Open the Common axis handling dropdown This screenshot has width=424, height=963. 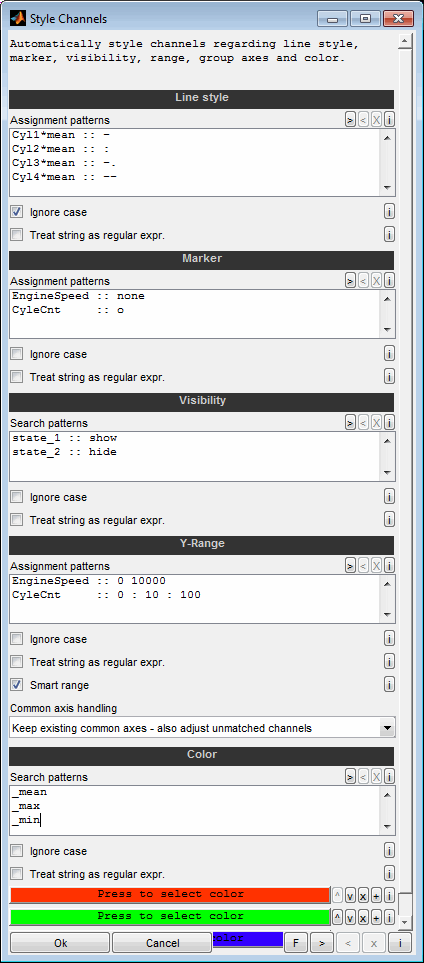(x=202, y=728)
